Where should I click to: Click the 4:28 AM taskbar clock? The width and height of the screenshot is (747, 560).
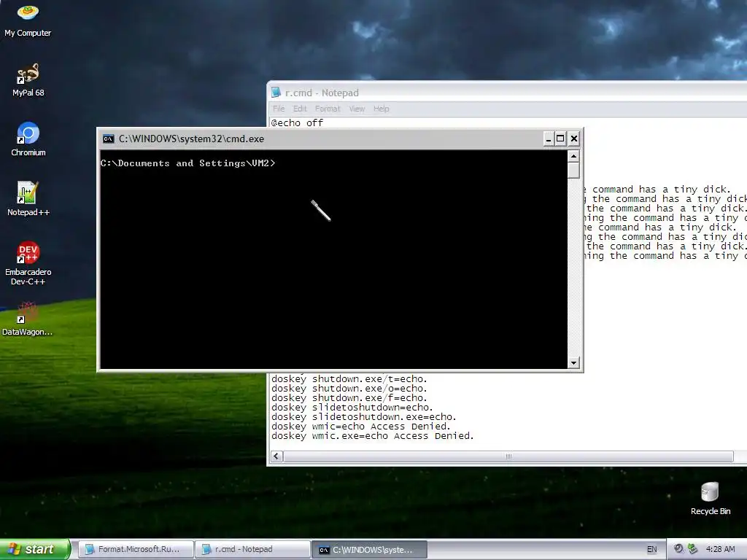(x=720, y=549)
